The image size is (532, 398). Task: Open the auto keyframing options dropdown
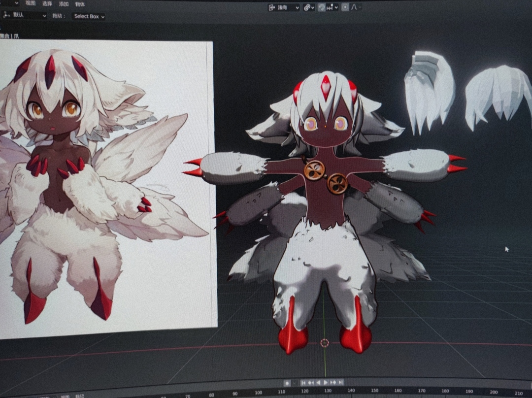click(294, 383)
